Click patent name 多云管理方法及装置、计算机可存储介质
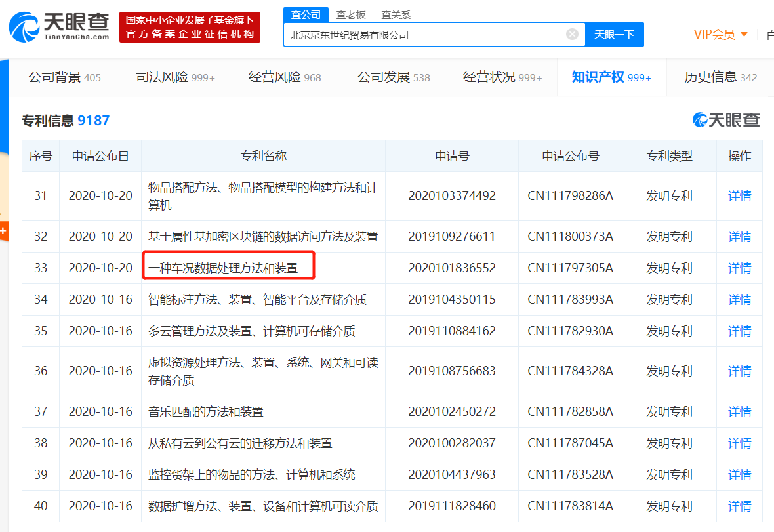The width and height of the screenshot is (774, 532). coord(252,331)
